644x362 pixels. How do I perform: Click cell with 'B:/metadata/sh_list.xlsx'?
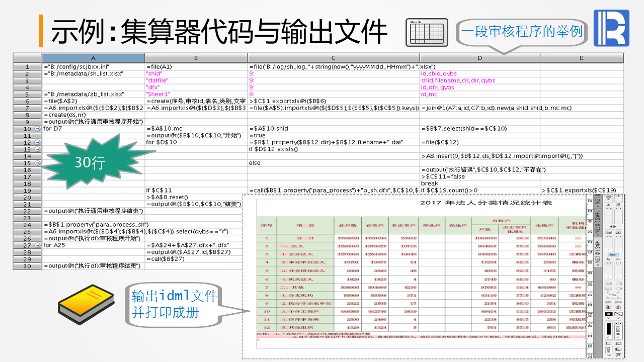click(93, 73)
